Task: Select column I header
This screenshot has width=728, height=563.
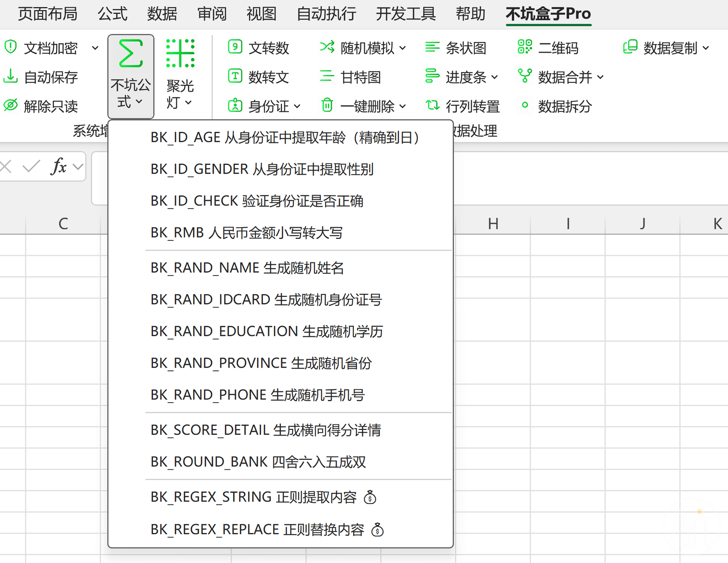Action: [568, 223]
